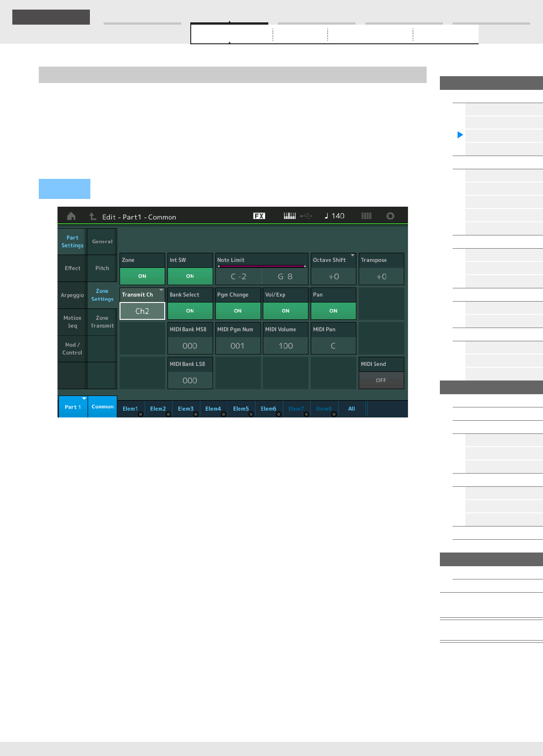
Task: Enable the MIDI Send switch
Action: [x=381, y=380]
